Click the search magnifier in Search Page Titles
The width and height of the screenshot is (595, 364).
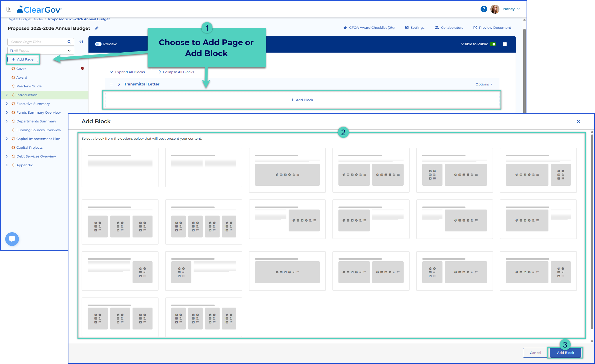click(x=69, y=42)
